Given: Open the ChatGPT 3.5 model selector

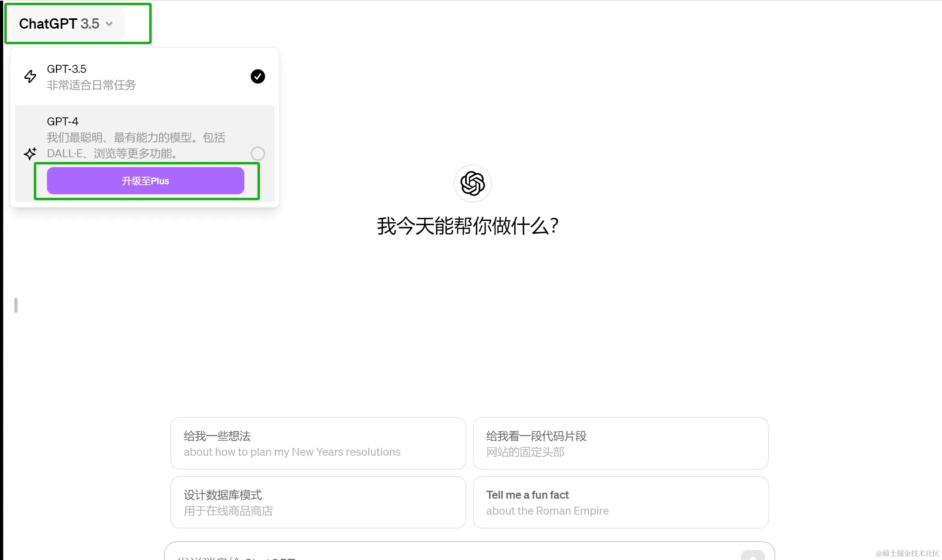Looking at the screenshot, I should 60,24.
